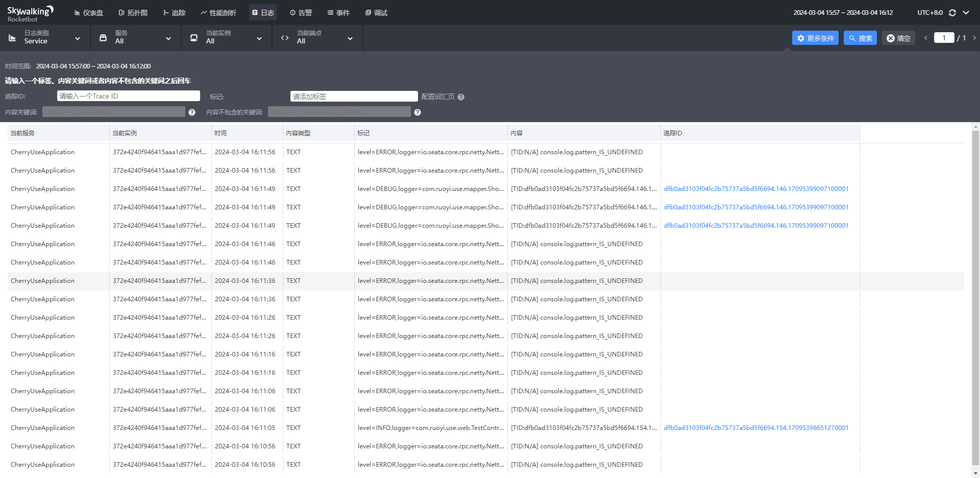Open trace ID link in second 16:11:49 row

click(756, 207)
